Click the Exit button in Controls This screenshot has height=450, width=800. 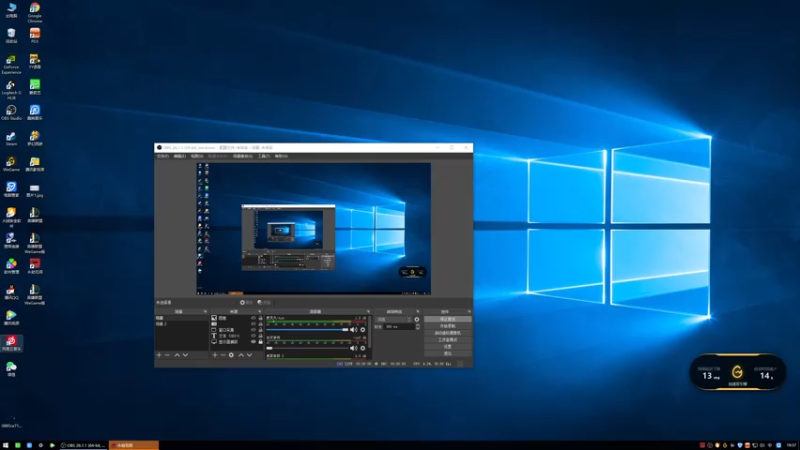[x=447, y=354]
